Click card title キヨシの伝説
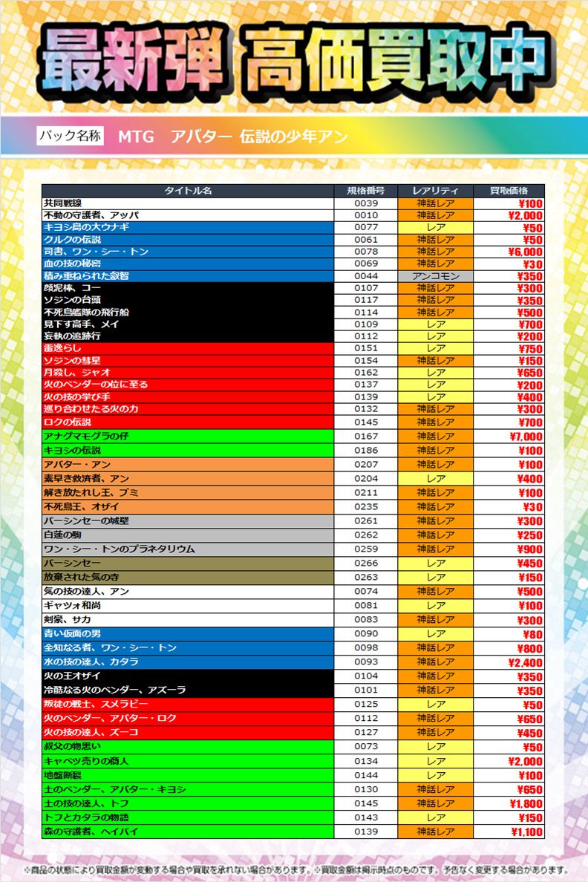 pos(73,450)
